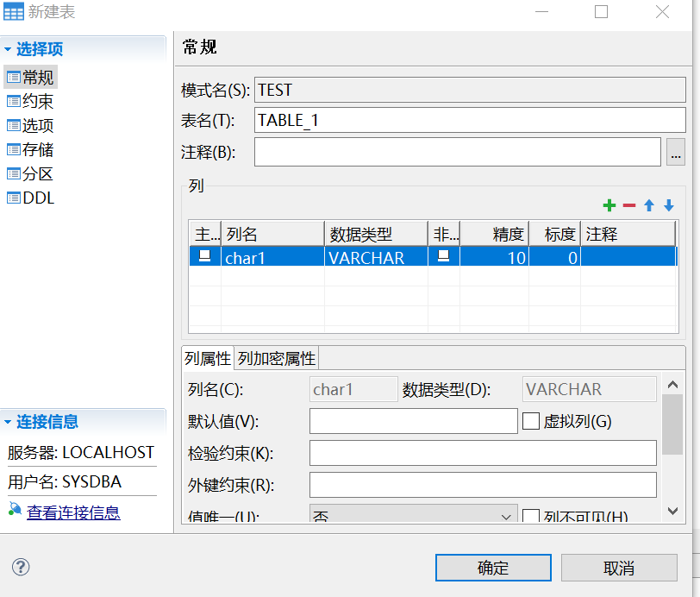This screenshot has height=597, width=700.
Task: Add a new column with the green plus
Action: coord(609,205)
